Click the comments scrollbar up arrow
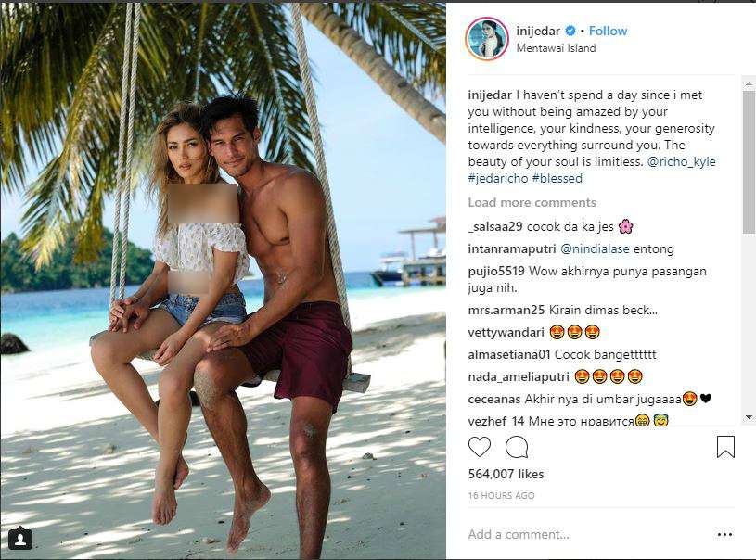The image size is (756, 560). click(749, 83)
